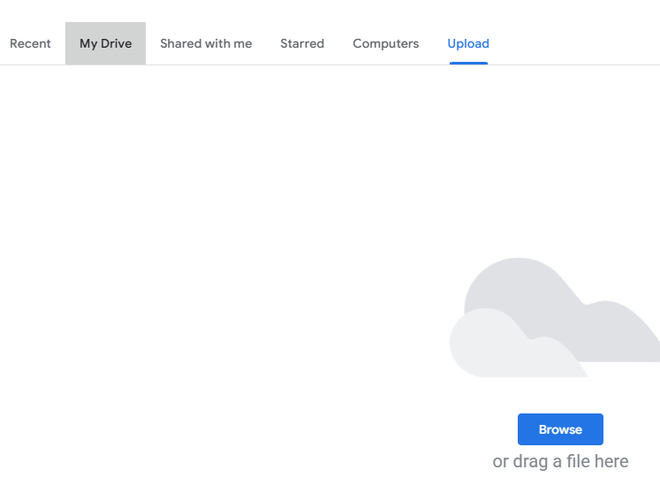Open the My Drive tab
The height and width of the screenshot is (485, 660).
coord(106,44)
